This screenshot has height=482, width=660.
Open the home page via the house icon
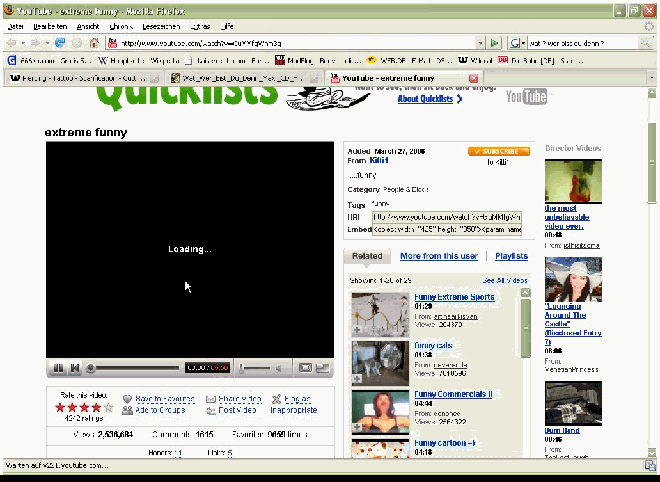tap(94, 43)
